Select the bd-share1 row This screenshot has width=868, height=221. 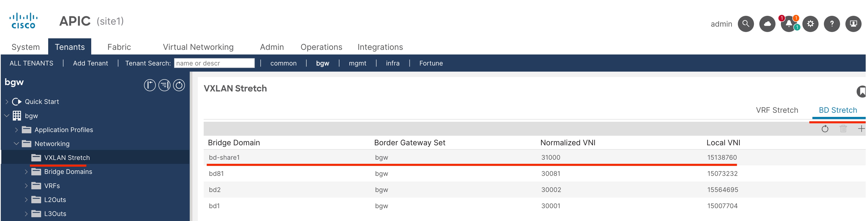pyautogui.click(x=534, y=158)
